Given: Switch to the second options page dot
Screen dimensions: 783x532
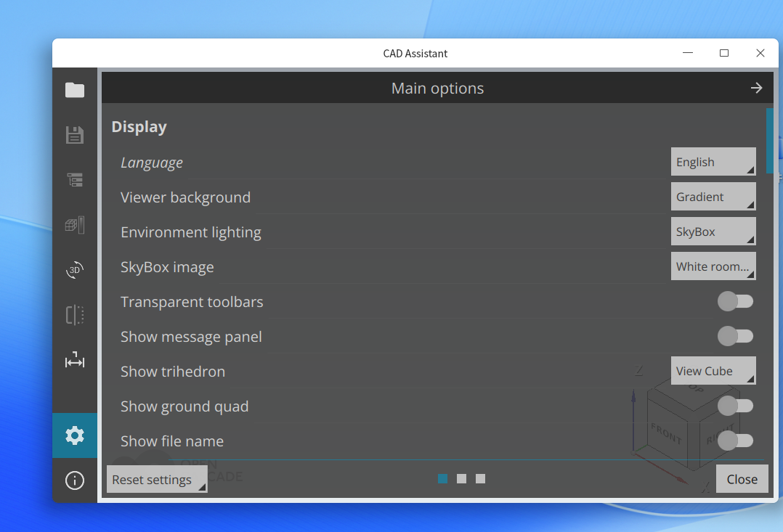Looking at the screenshot, I should [x=461, y=478].
